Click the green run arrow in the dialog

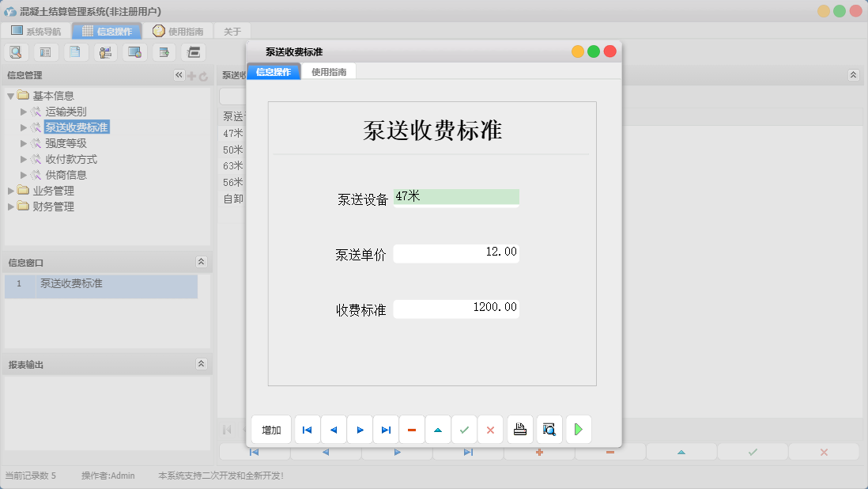tap(579, 430)
